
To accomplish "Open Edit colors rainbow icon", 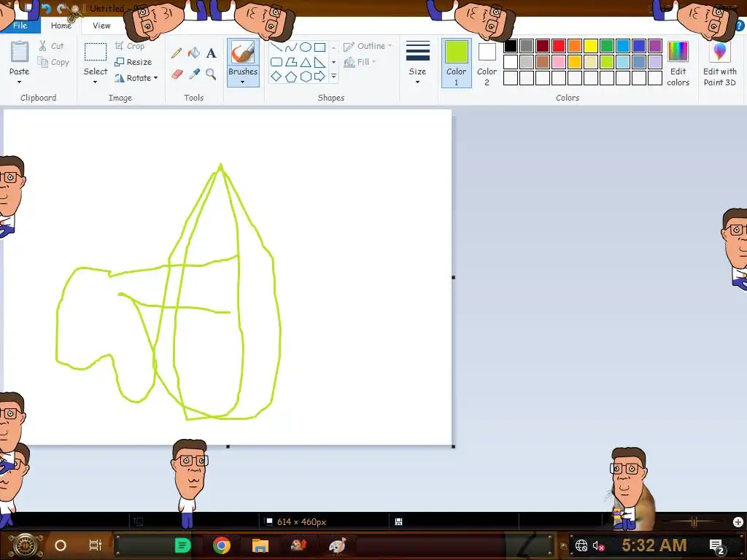I will point(678,52).
